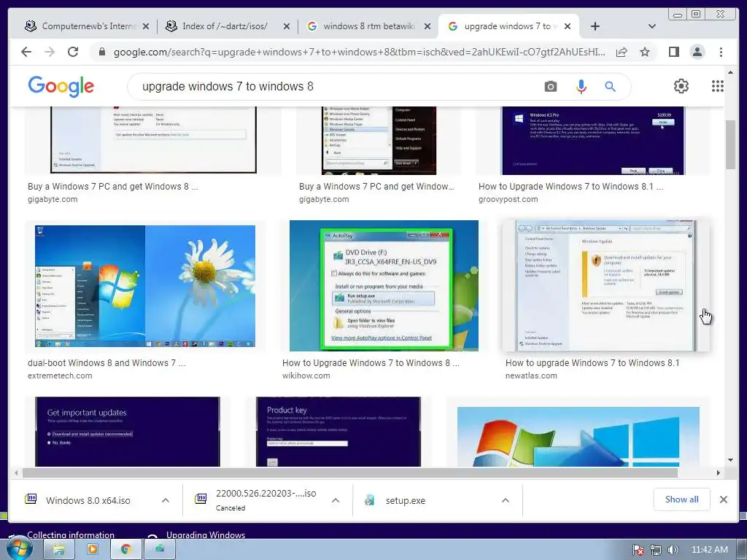Close the downloads bar

point(723,499)
